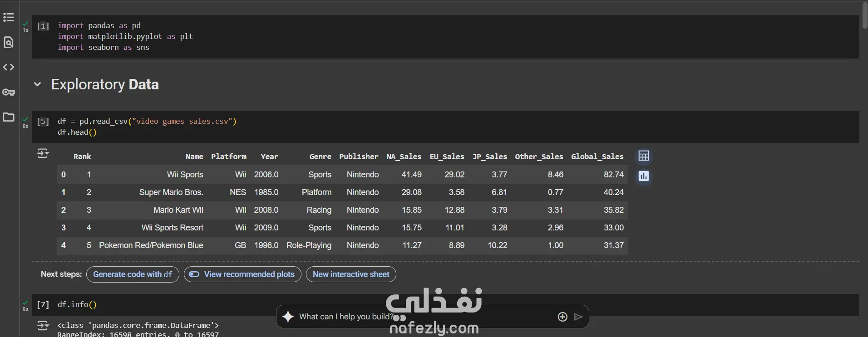Click the Gemini sparkle icon in prompt bar
868x337 pixels.
click(x=288, y=317)
